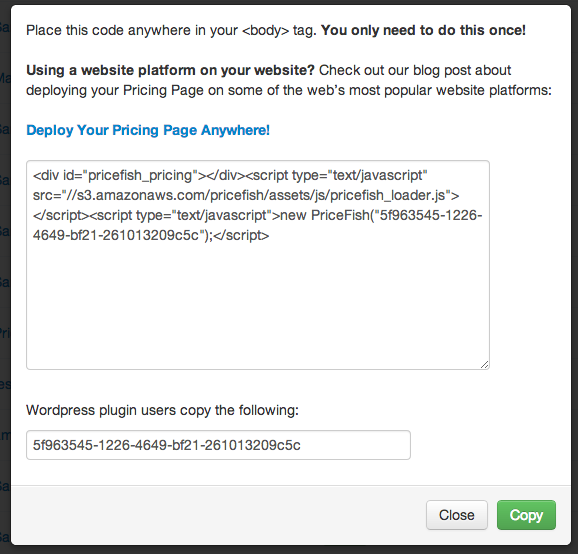Click the '<body>' word in instructions
578x554 pixels.
coord(266,30)
